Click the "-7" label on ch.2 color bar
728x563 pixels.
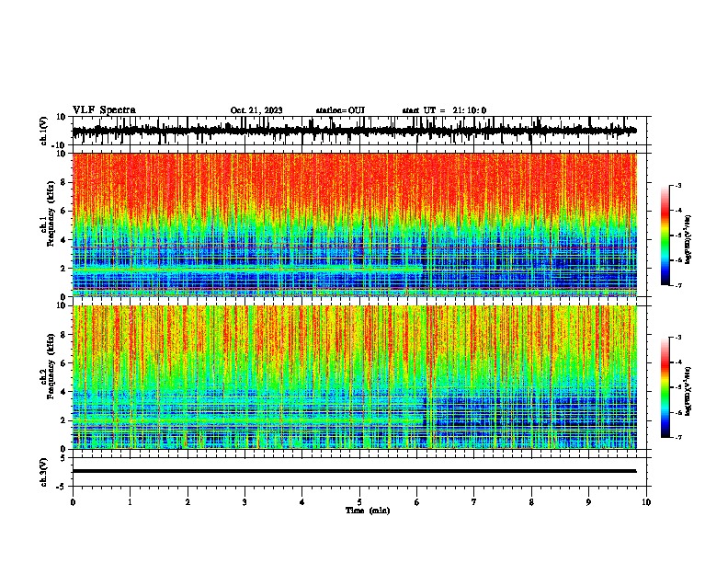[x=677, y=437]
